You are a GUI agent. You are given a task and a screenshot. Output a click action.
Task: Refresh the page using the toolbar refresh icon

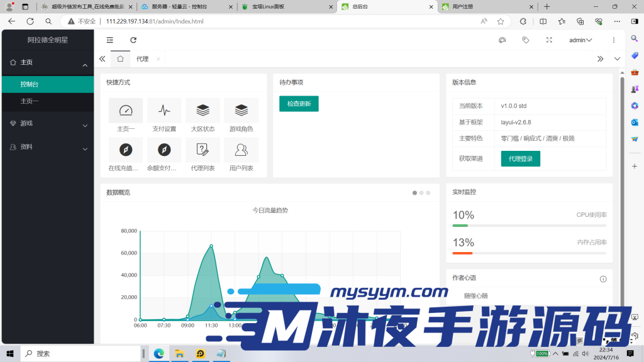click(x=132, y=39)
